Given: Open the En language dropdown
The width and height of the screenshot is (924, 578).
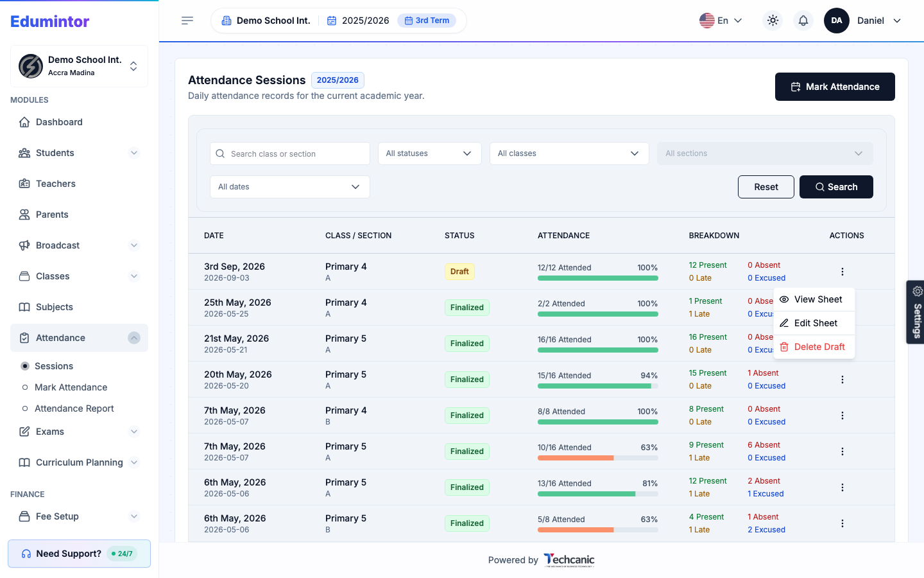Looking at the screenshot, I should [x=721, y=21].
